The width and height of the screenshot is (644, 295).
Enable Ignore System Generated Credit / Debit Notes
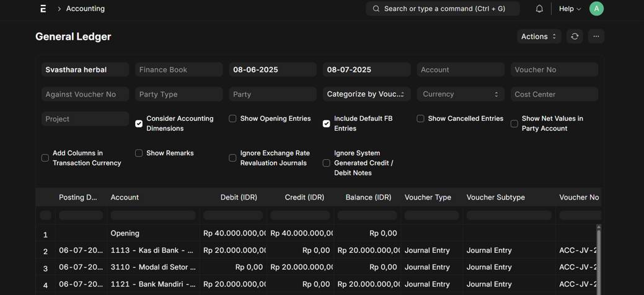(326, 163)
